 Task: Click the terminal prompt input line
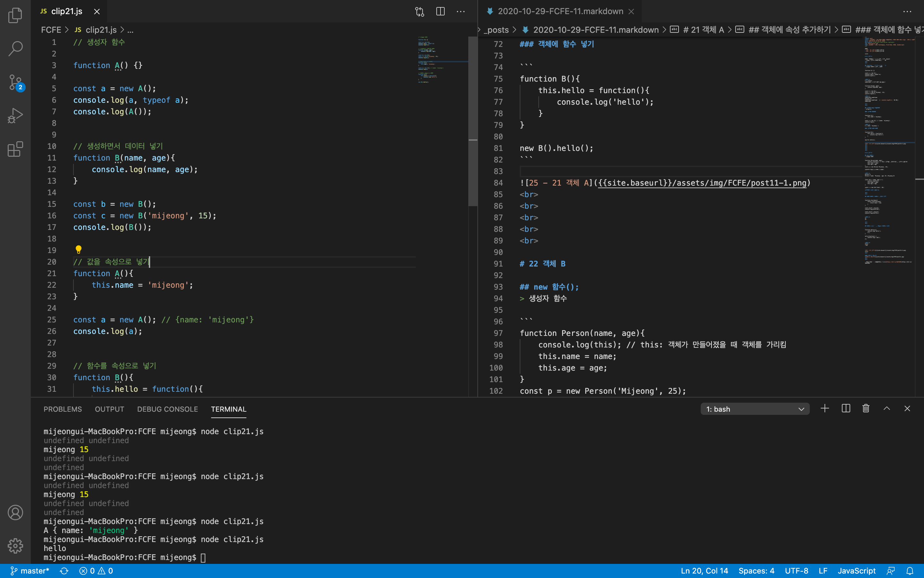tap(124, 557)
